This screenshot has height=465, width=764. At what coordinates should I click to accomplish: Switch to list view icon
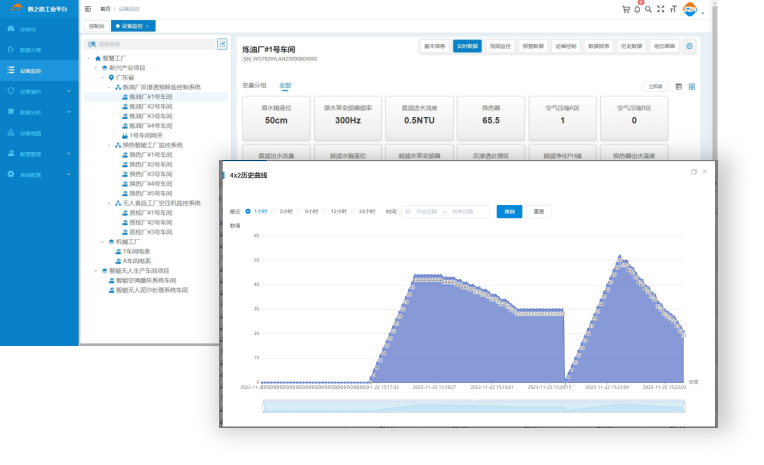[x=679, y=87]
